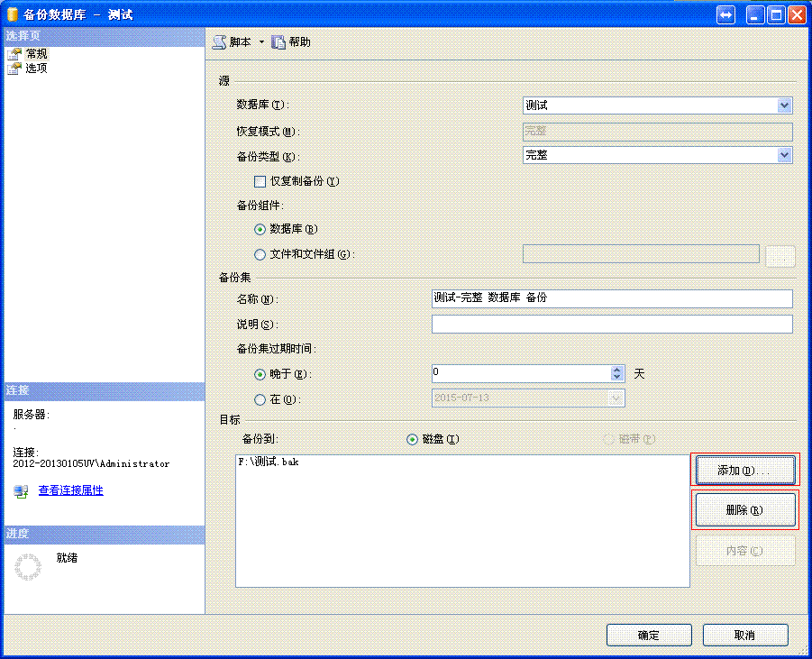Image resolution: width=812 pixels, height=659 pixels.
Task: Expand the 数据库 dropdown showing 测试
Action: point(784,105)
